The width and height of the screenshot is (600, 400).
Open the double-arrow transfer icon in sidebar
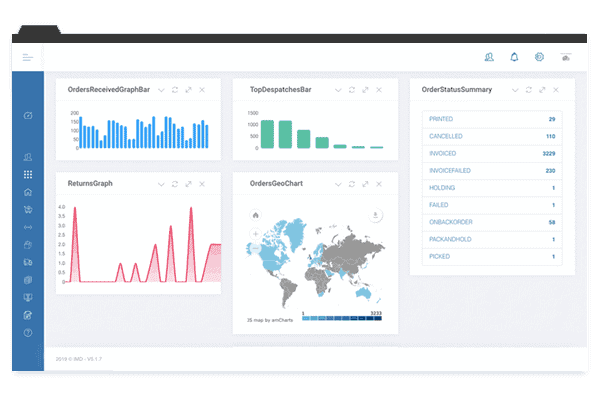pyautogui.click(x=28, y=227)
